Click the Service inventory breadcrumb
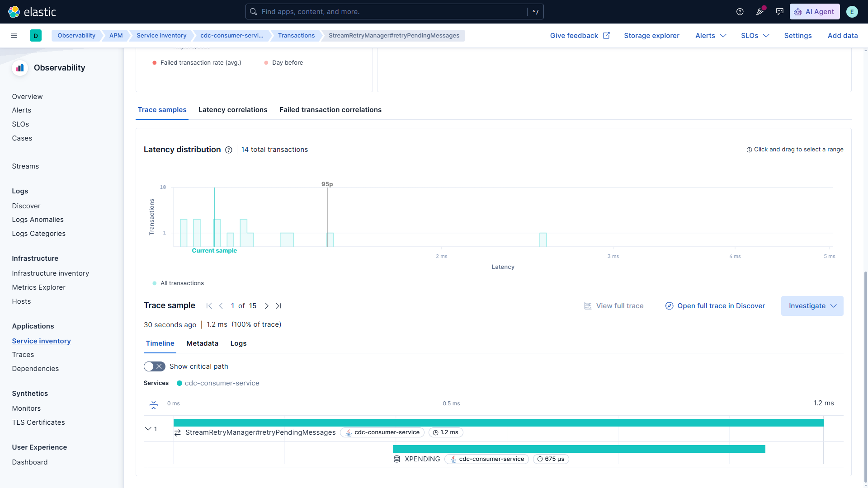This screenshot has width=868, height=488. tap(161, 36)
